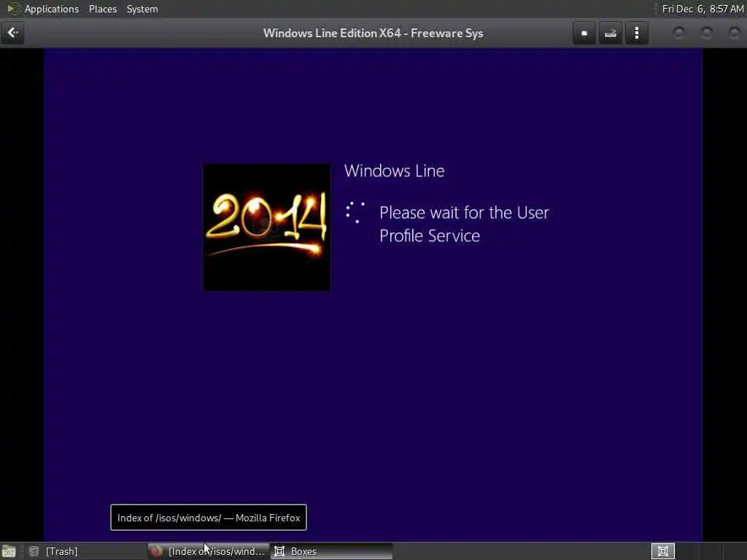Click the workspace switcher icon at bottom right
Image resolution: width=747 pixels, height=560 pixels.
tap(662, 551)
